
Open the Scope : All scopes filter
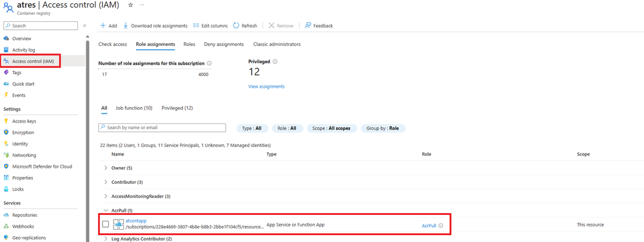click(x=331, y=128)
